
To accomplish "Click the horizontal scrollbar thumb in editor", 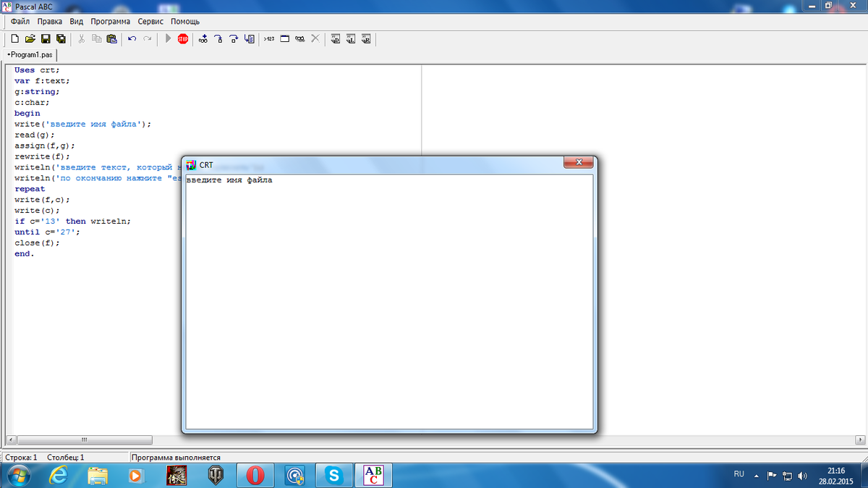I will click(x=85, y=439).
